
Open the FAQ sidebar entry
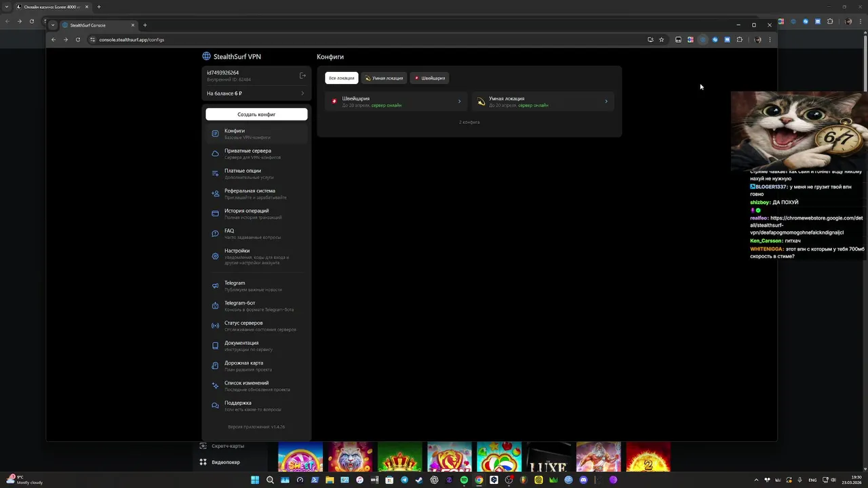[256, 234]
